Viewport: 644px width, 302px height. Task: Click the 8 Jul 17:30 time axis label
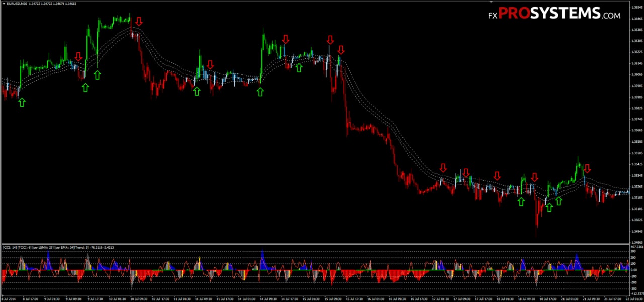coord(30,299)
